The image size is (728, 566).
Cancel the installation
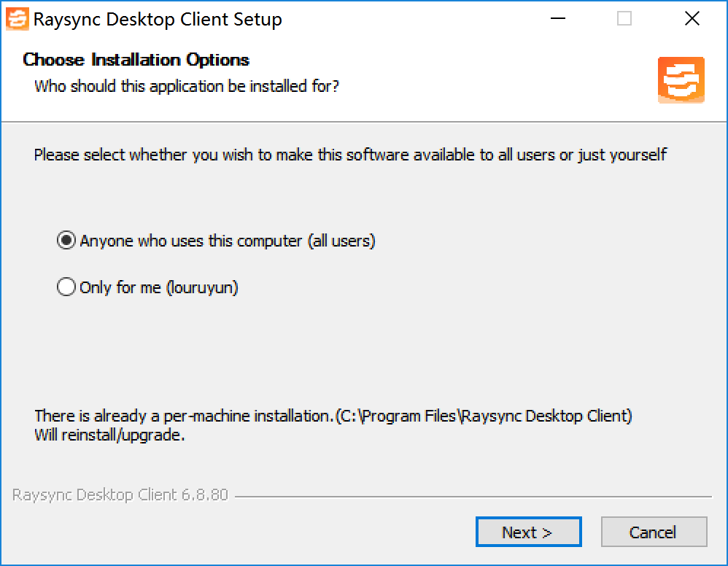click(x=654, y=532)
